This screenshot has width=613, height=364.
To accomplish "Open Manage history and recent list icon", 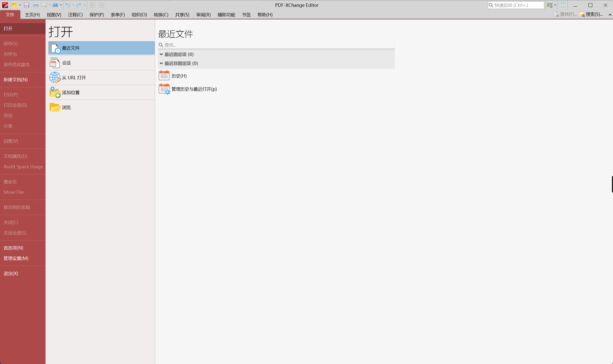I will 164,89.
